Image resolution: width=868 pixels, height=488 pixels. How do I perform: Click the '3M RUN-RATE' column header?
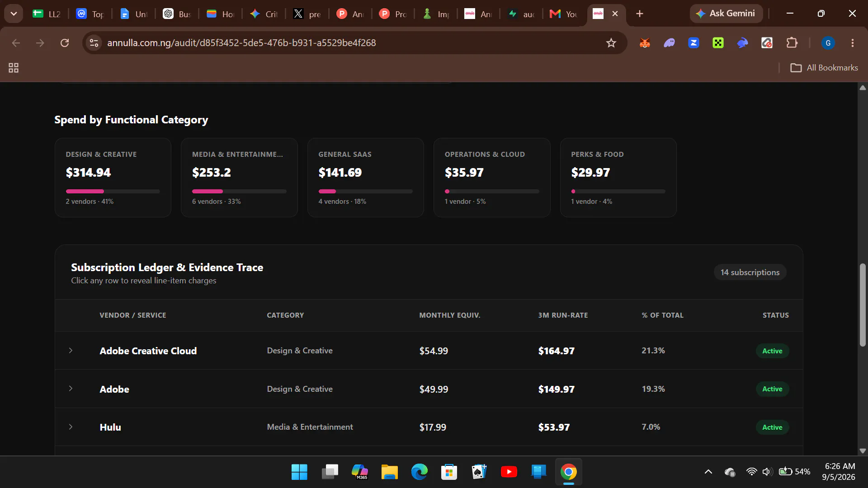click(563, 315)
